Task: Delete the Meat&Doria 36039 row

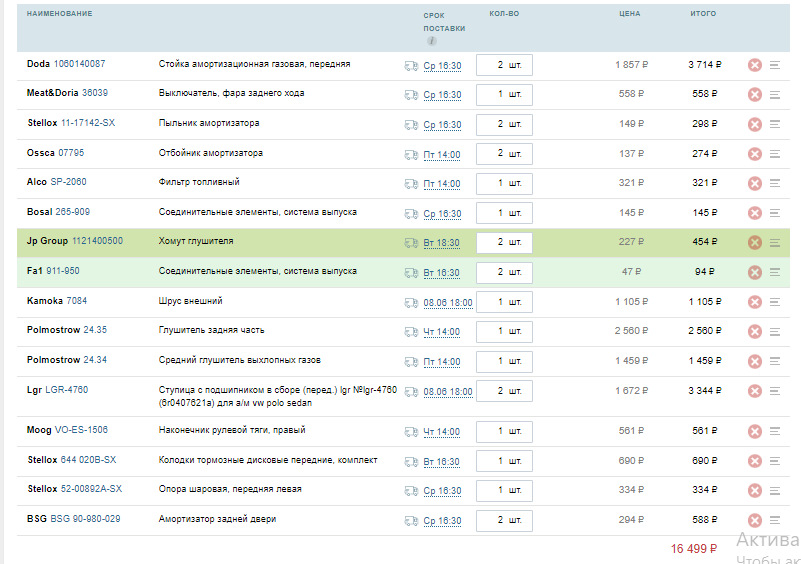Action: 755,95
